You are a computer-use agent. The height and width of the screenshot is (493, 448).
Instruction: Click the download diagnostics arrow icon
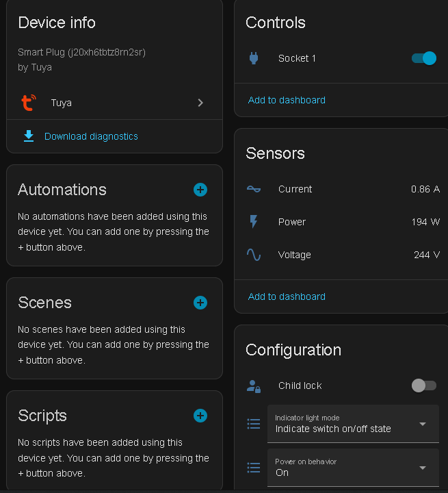[x=29, y=136]
